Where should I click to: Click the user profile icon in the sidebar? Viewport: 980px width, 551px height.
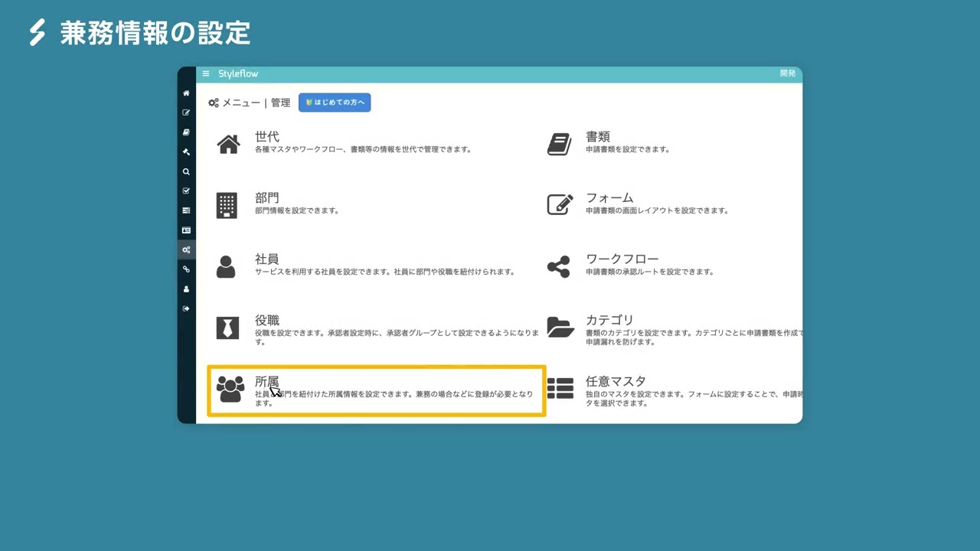[x=186, y=289]
